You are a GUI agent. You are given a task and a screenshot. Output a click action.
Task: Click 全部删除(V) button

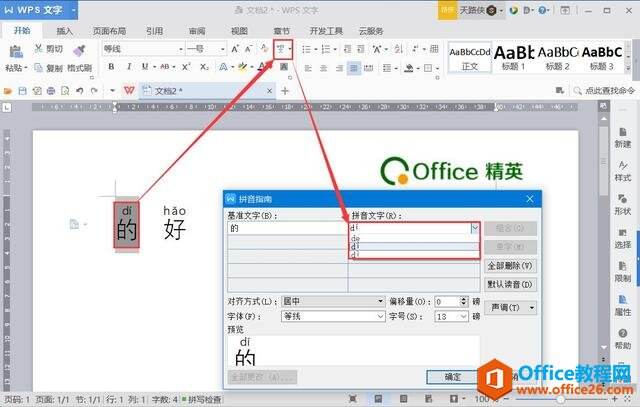(x=510, y=266)
